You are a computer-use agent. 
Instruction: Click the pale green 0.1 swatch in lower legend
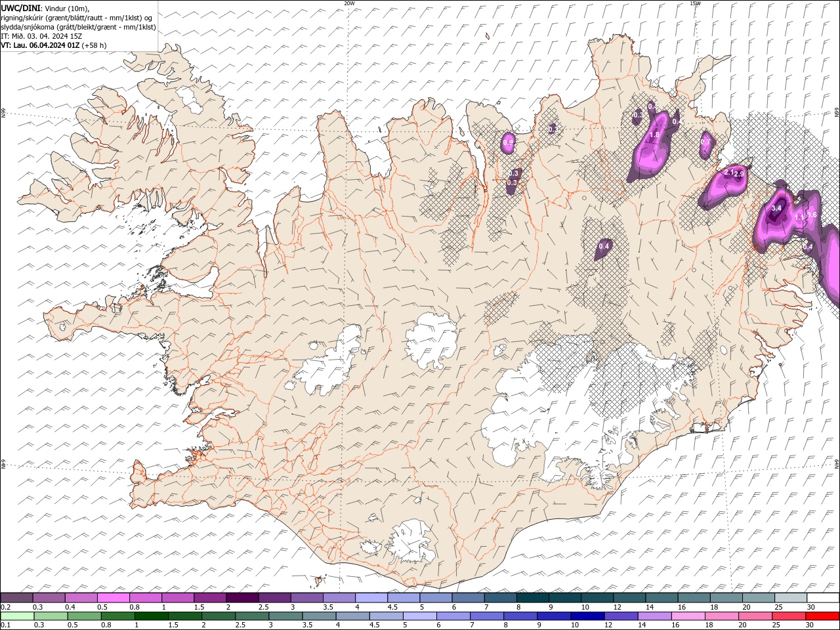click(17, 616)
